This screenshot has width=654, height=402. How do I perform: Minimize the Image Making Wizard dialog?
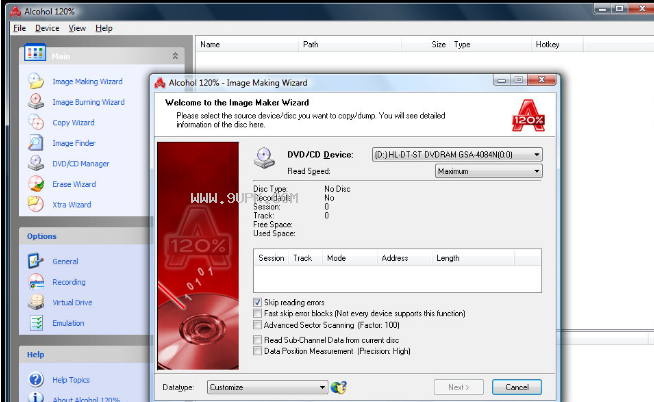502,80
